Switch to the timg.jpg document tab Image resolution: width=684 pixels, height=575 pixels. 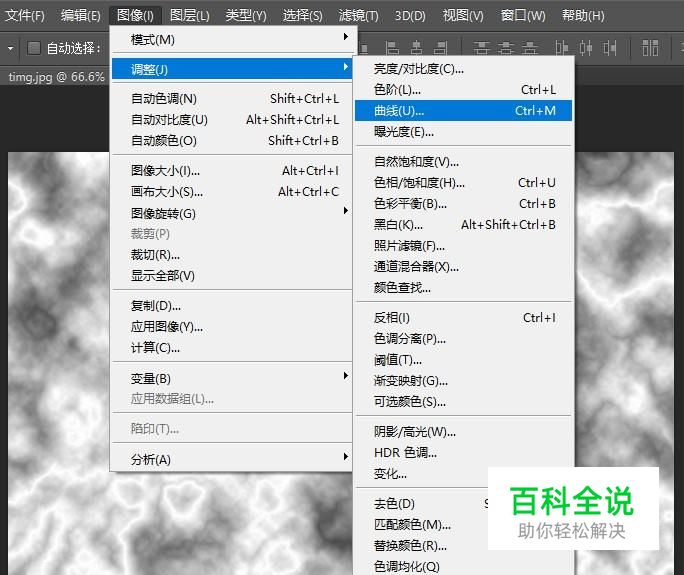[56, 77]
